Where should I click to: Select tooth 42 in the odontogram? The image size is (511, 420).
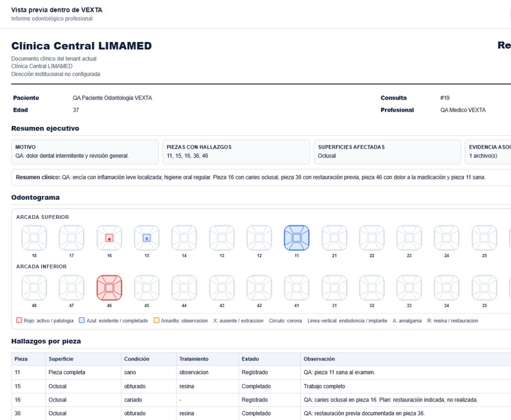[x=259, y=288]
